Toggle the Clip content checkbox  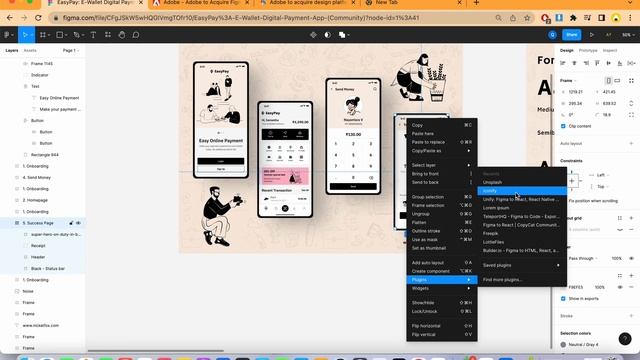[563, 126]
